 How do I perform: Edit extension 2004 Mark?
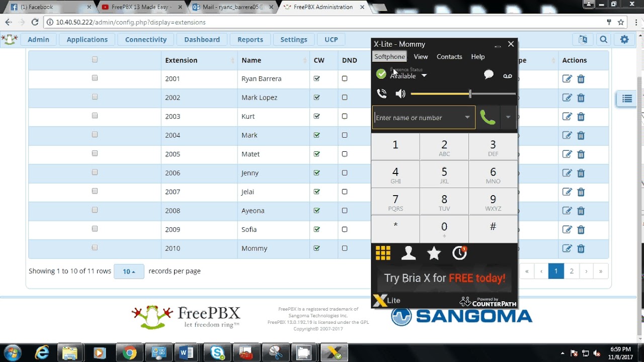tap(567, 135)
